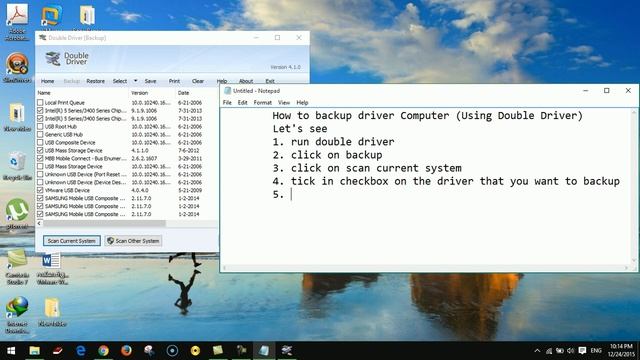Open File Explorer from the taskbar

(35, 351)
